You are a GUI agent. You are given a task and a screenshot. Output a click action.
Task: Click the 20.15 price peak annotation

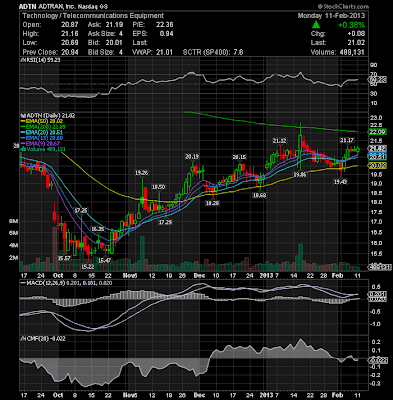click(x=239, y=157)
